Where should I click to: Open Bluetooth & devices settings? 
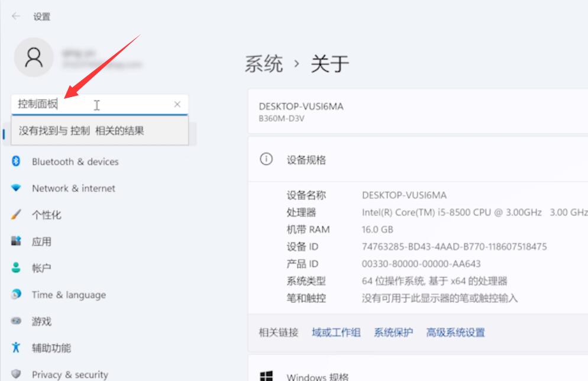pyautogui.click(x=75, y=162)
